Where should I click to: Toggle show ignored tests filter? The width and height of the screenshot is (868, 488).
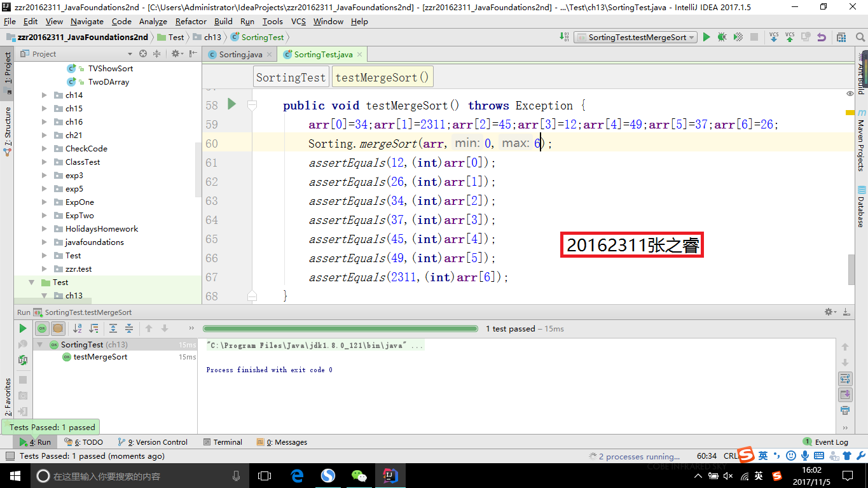point(58,328)
